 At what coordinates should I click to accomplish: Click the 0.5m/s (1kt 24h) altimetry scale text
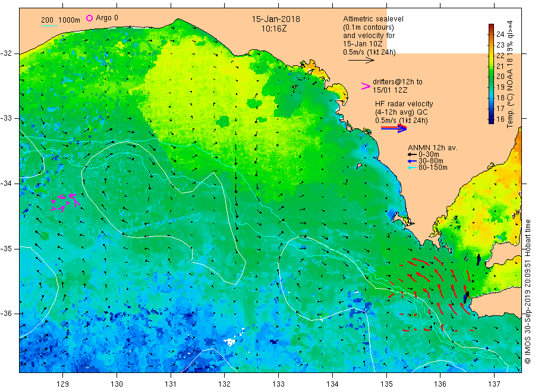[x=369, y=52]
